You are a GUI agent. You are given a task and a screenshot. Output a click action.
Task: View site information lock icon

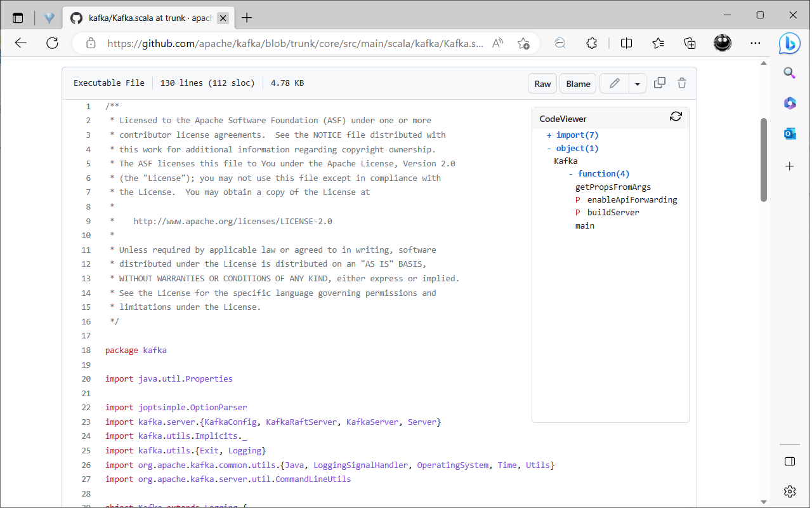91,43
